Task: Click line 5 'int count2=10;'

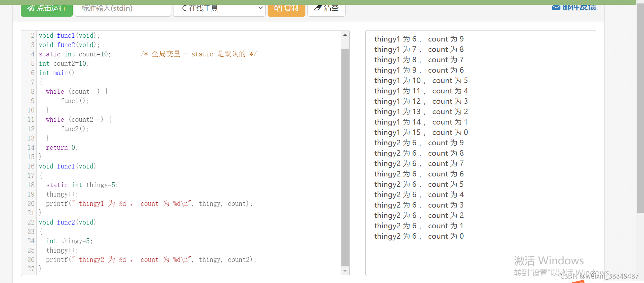Action: (x=64, y=63)
